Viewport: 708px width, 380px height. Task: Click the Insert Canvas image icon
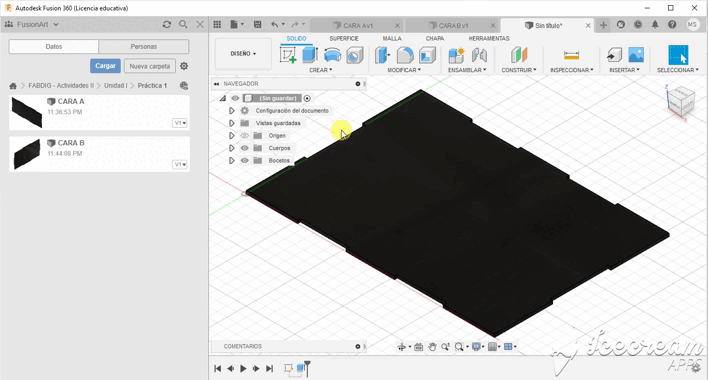point(636,55)
